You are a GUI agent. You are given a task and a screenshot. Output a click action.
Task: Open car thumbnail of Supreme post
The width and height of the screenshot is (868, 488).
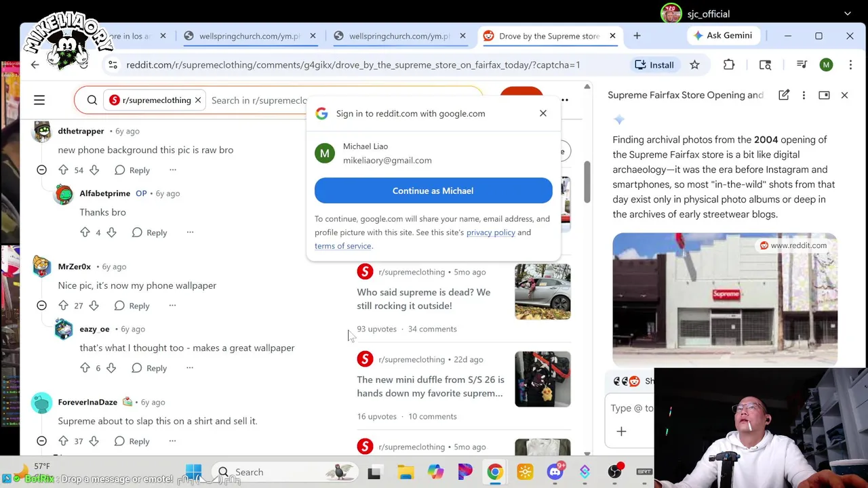coord(542,291)
